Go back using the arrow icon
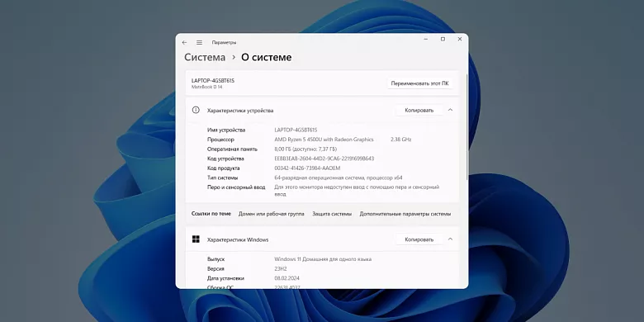This screenshot has width=644, height=322. 184,42
